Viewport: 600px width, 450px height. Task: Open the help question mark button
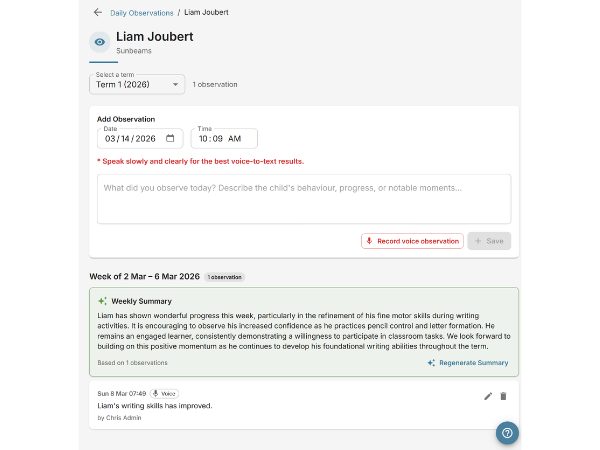point(507,433)
